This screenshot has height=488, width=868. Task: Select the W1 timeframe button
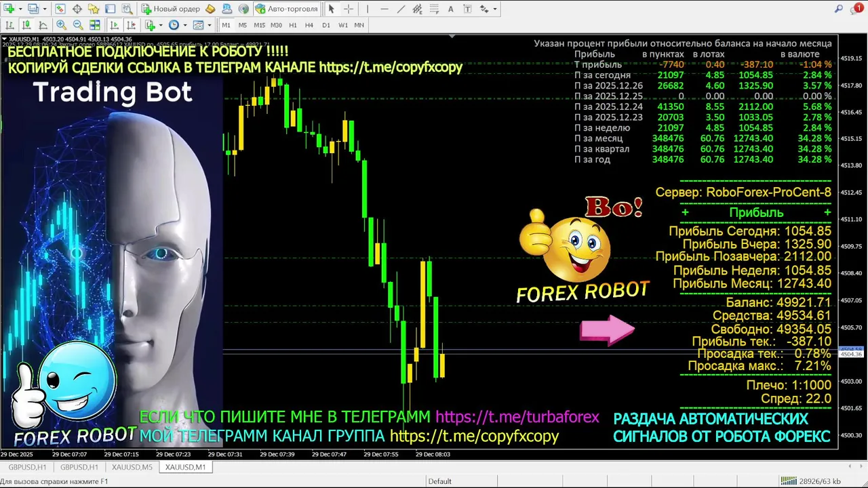343,25
